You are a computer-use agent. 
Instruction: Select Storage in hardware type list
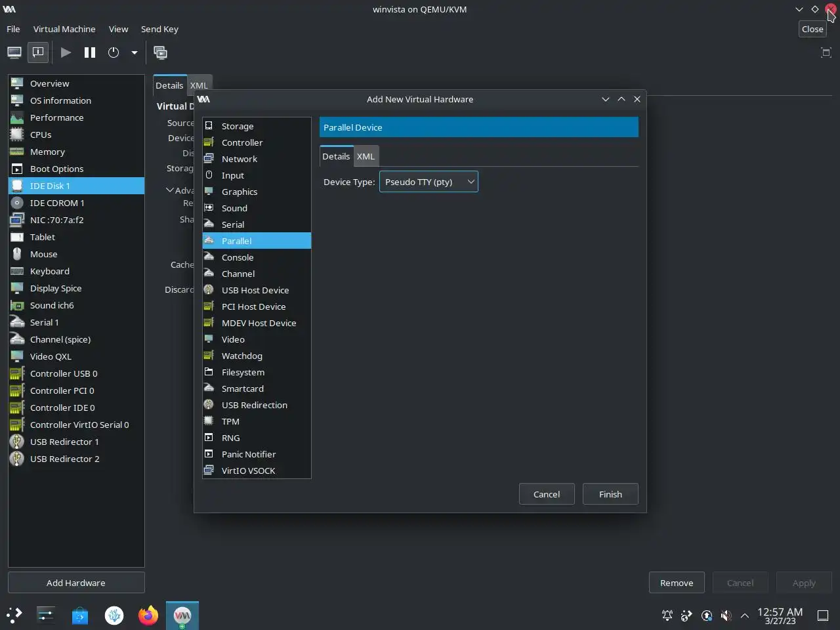pos(257,126)
